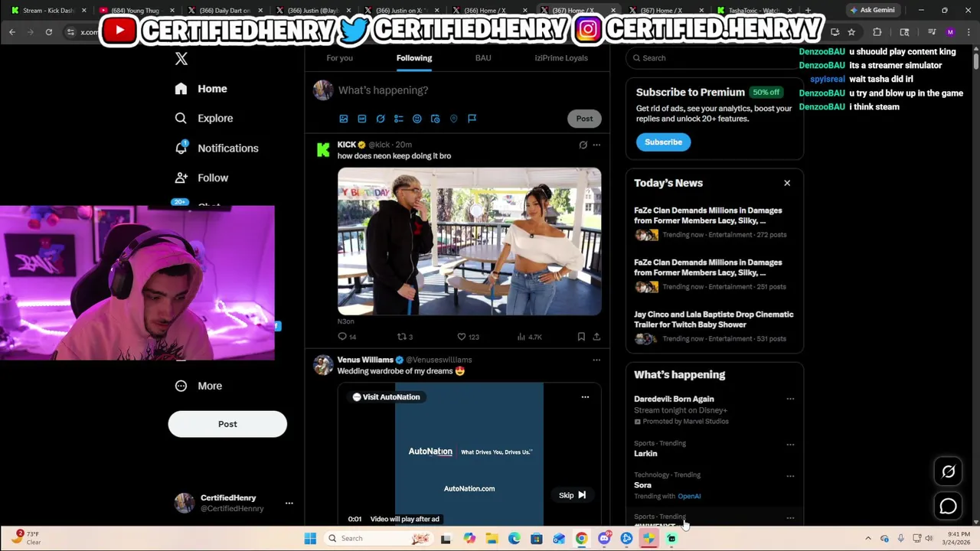Open a new browser tab
The width and height of the screenshot is (980, 551).
click(808, 10)
